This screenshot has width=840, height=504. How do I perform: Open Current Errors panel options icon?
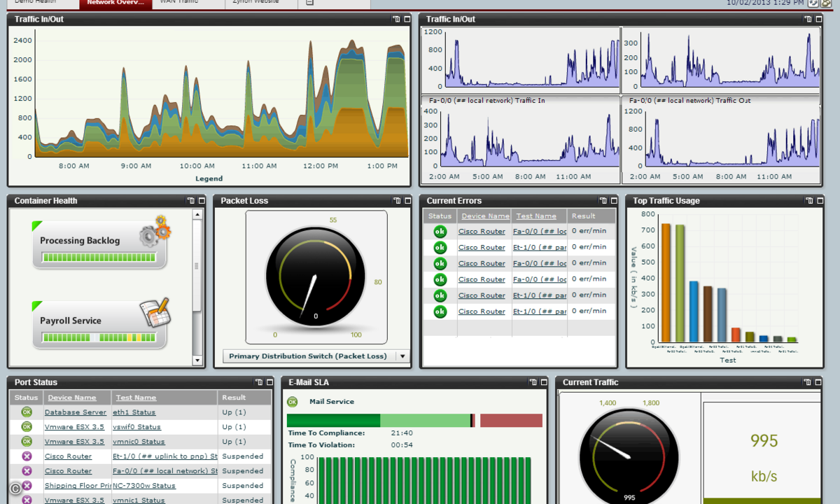tap(603, 201)
